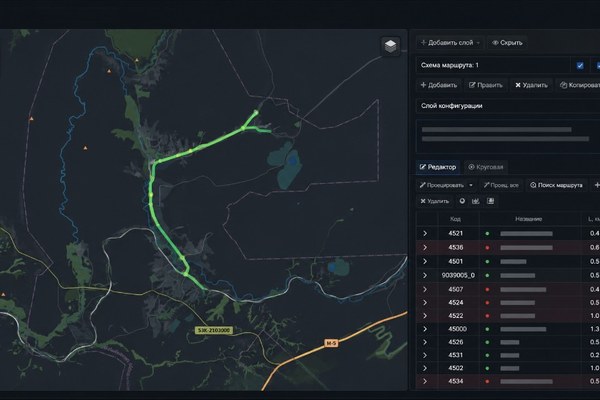Expand row 4522
This screenshot has width=600, height=400.
click(x=425, y=316)
